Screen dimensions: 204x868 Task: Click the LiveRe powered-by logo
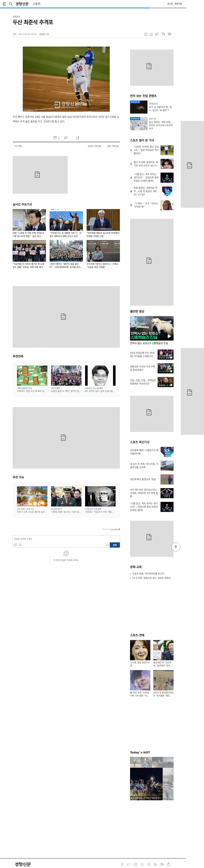[116, 529]
